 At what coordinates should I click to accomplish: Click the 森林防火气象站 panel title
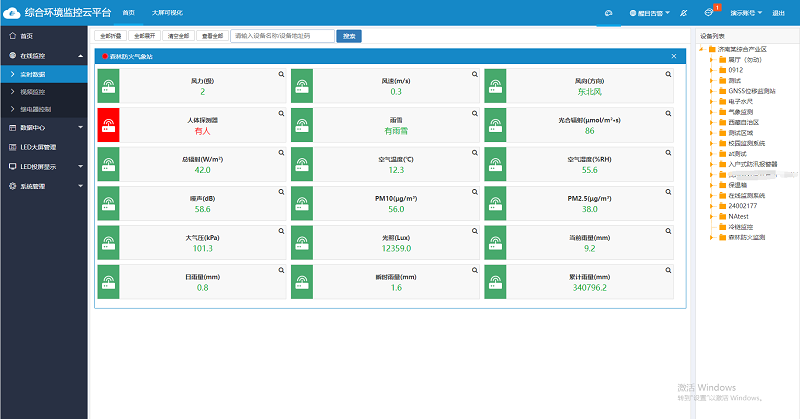click(131, 57)
